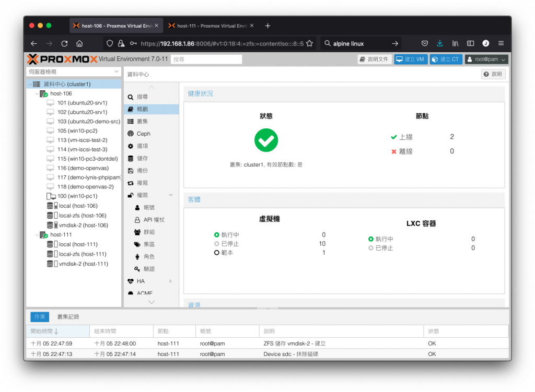The height and width of the screenshot is (392, 535).
Task: Open the Ceph menu item
Action: coord(152,134)
